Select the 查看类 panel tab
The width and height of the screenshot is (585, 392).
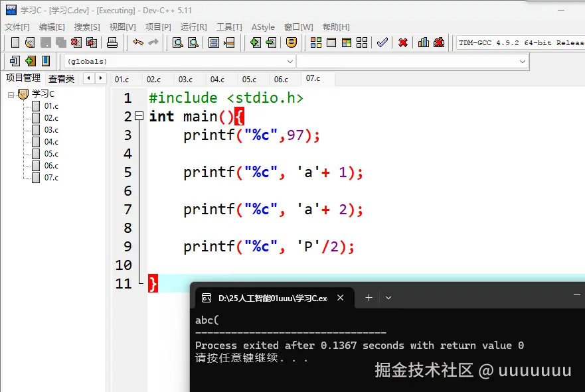click(x=62, y=79)
